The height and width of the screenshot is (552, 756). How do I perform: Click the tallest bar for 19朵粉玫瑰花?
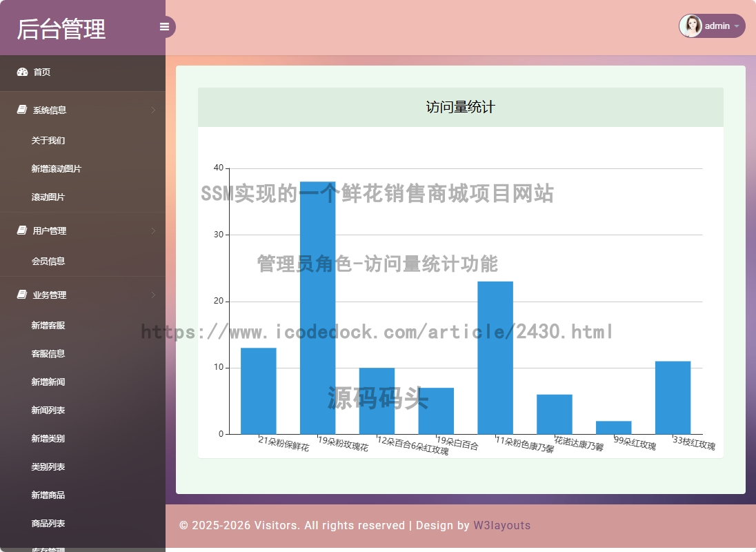pyautogui.click(x=318, y=308)
